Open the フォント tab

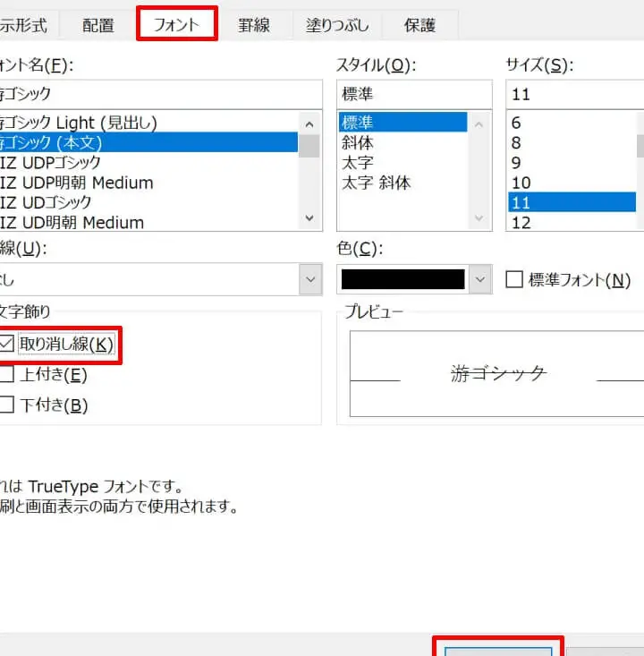(x=176, y=24)
